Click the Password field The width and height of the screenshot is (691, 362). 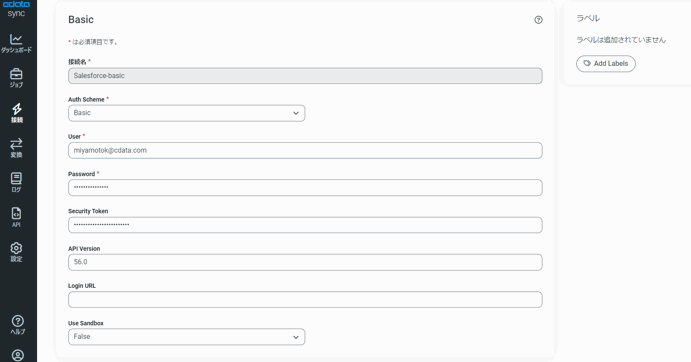click(305, 187)
